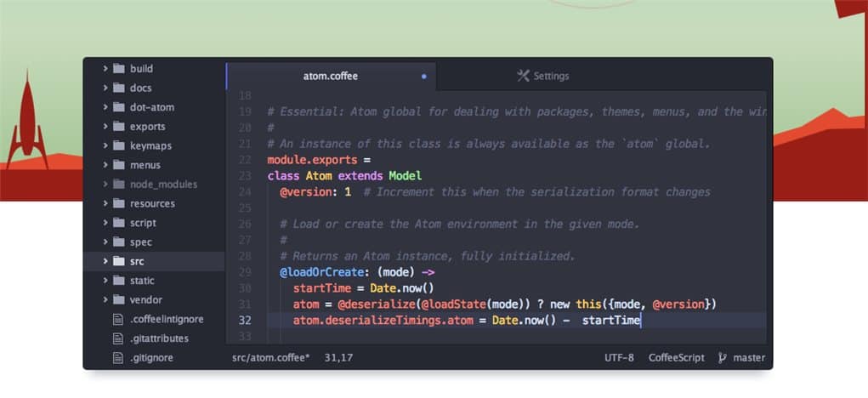Open the Settings tab
Image resolution: width=868 pixels, height=398 pixels.
click(543, 77)
